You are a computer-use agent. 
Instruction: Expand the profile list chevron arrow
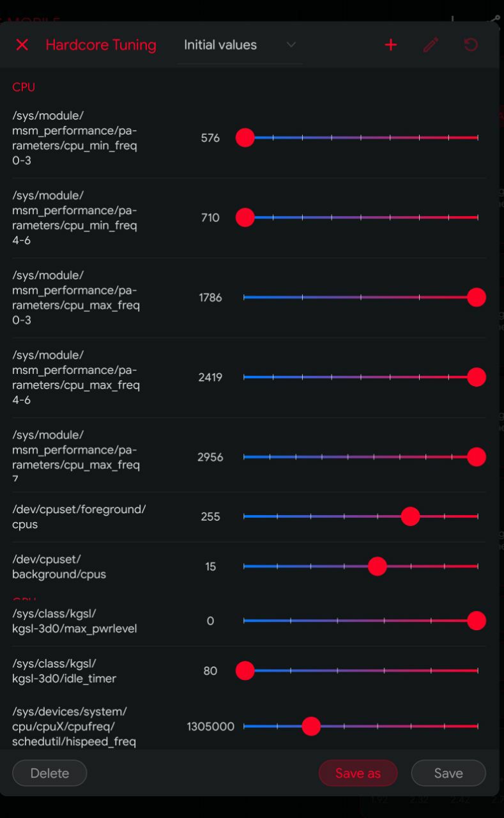coord(291,45)
